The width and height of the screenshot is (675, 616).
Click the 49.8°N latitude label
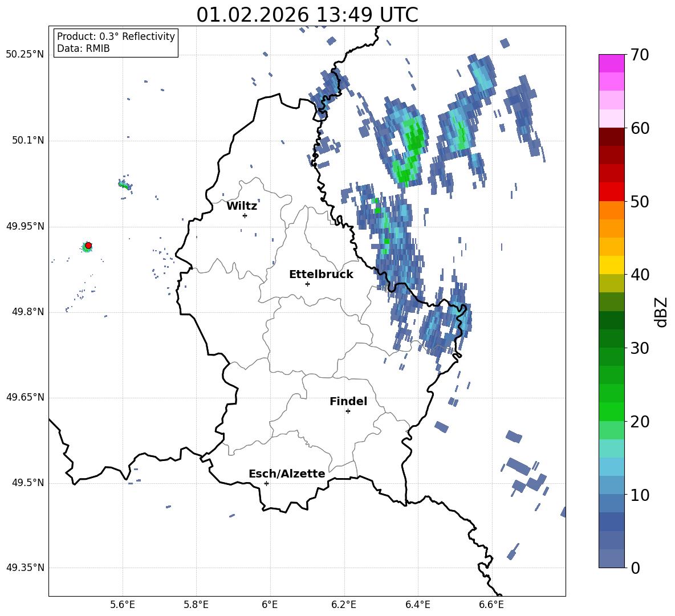pos(28,312)
